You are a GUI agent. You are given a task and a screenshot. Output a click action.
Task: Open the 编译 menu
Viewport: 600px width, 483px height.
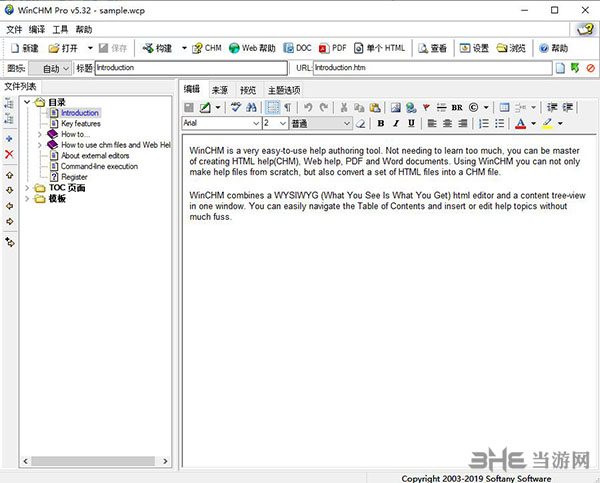[37, 29]
